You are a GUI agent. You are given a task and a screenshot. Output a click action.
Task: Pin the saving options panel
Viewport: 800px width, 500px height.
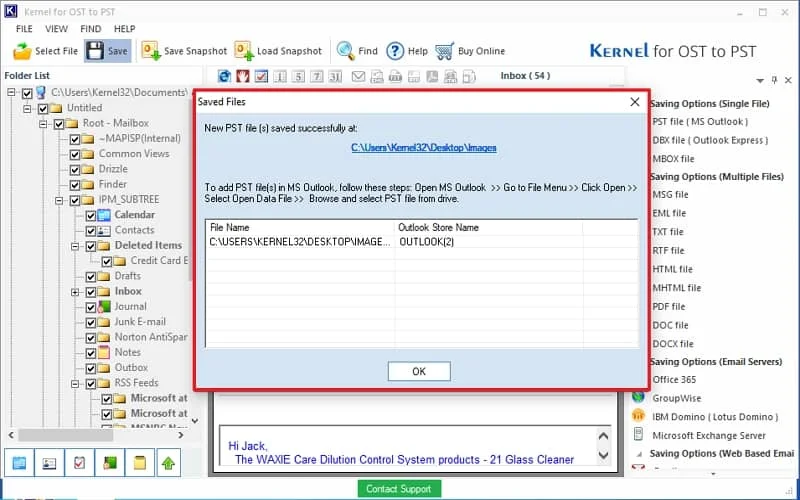774,80
